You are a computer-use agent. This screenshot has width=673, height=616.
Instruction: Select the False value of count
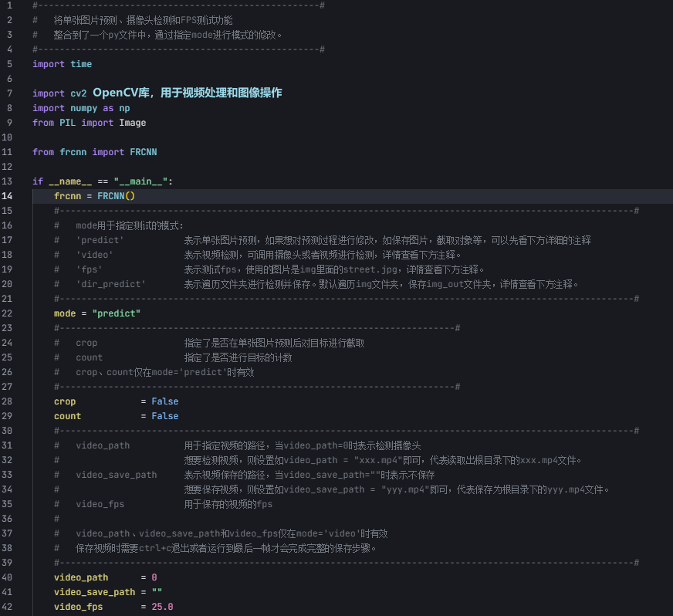[164, 415]
